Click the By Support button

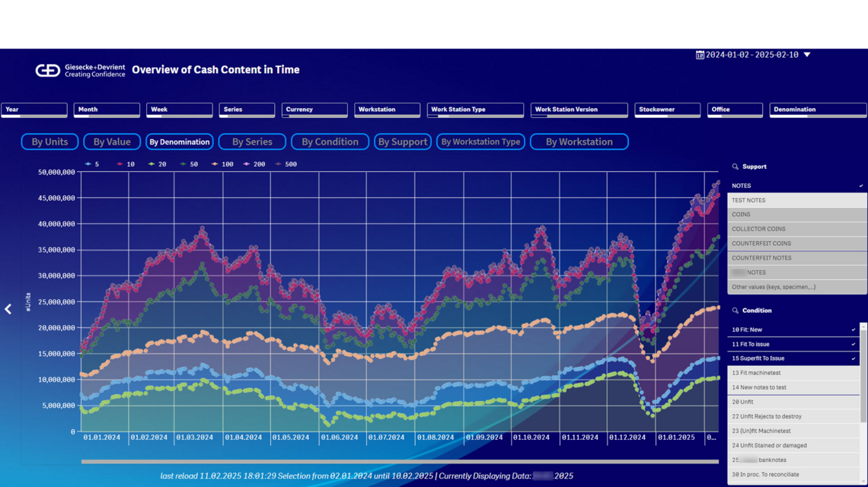click(402, 142)
